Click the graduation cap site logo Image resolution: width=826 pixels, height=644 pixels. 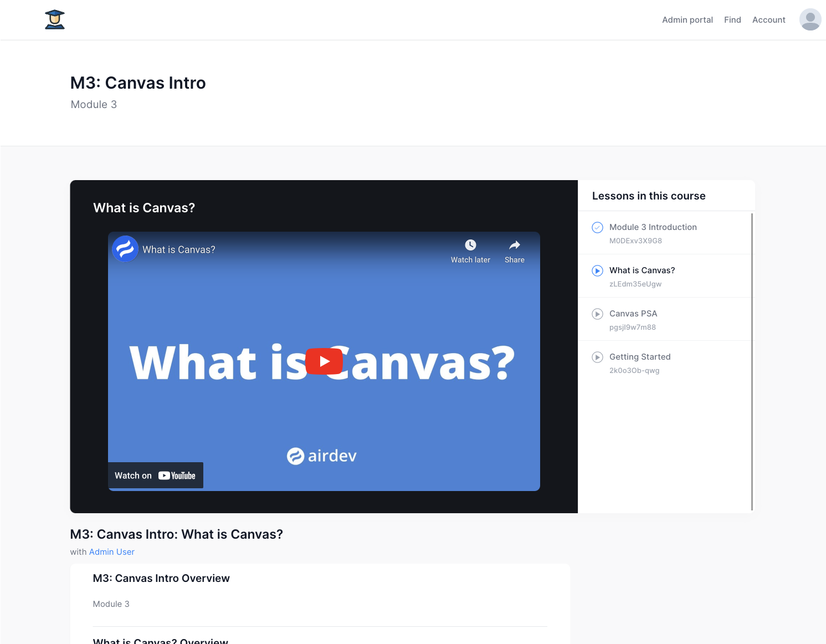(55, 19)
